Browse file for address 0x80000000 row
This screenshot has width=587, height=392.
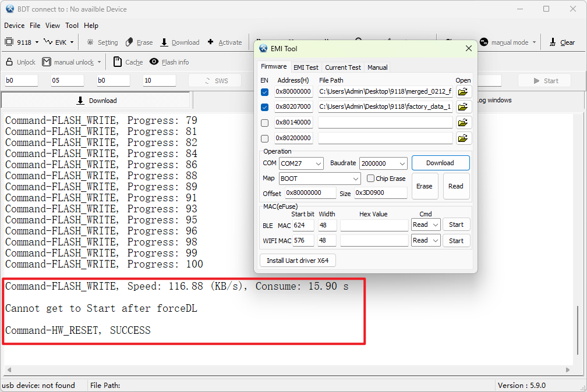[462, 92]
